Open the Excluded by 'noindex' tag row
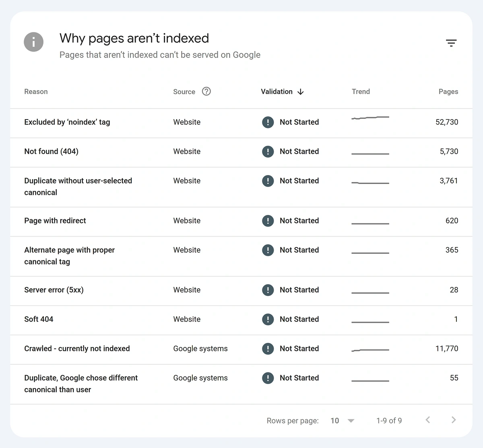The height and width of the screenshot is (448, 483). point(67,122)
